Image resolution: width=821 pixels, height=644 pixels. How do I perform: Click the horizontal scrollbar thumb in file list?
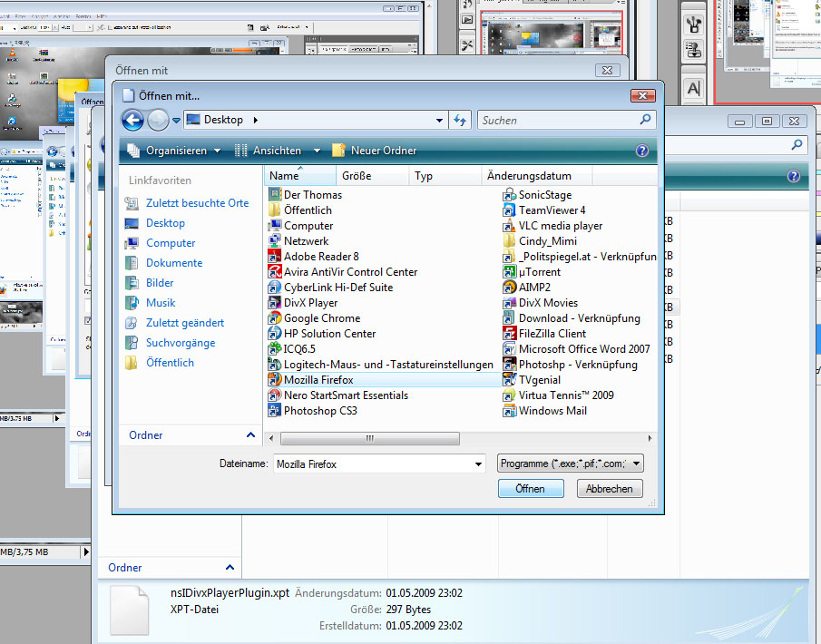point(370,438)
